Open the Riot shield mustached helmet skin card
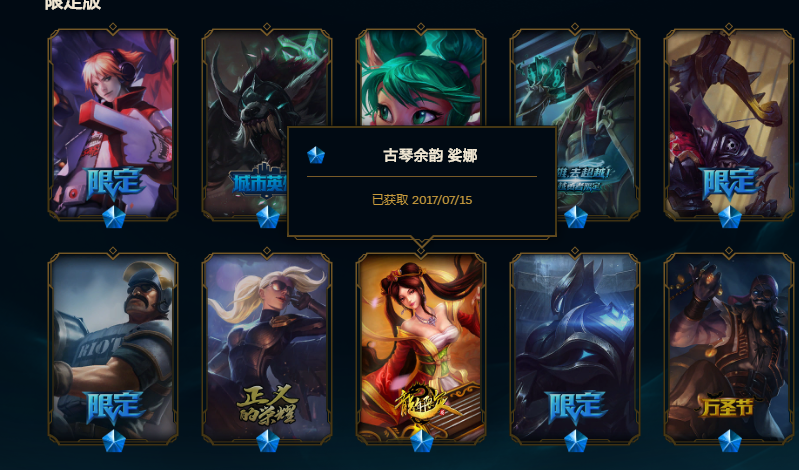 113,348
